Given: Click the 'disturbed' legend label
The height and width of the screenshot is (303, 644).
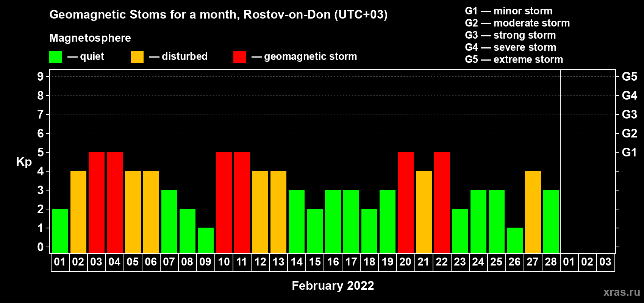Looking at the screenshot, I should tap(184, 56).
